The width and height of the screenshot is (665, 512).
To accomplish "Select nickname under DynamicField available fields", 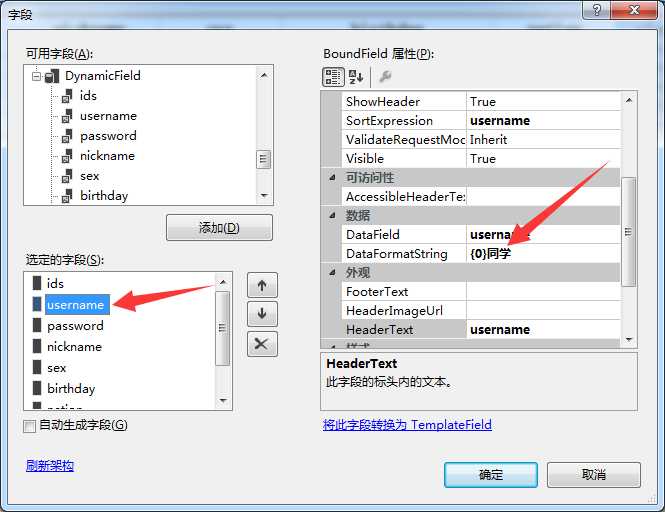I will tap(107, 156).
